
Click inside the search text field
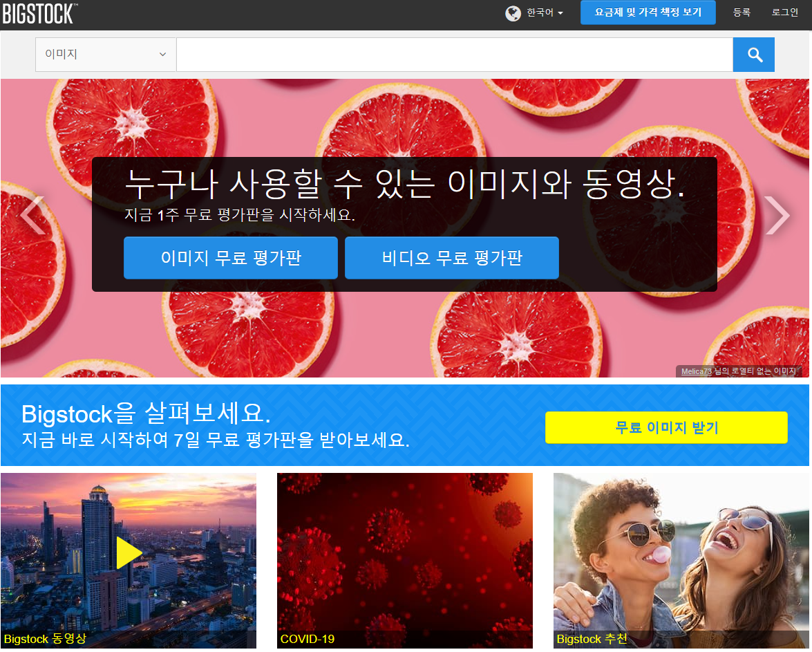click(455, 55)
